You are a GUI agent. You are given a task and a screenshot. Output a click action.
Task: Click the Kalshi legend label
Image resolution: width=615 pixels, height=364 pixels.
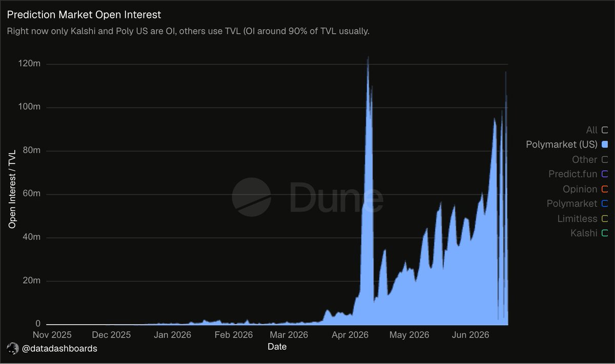click(x=584, y=233)
